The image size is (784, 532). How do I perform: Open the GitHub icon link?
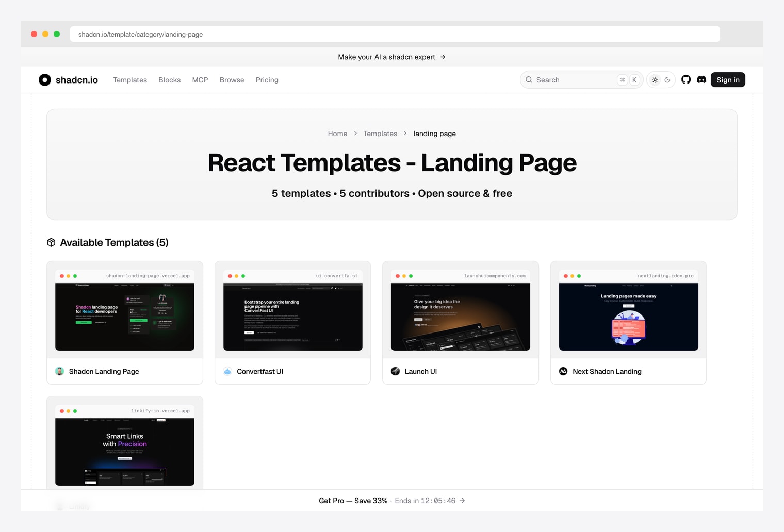(x=686, y=80)
